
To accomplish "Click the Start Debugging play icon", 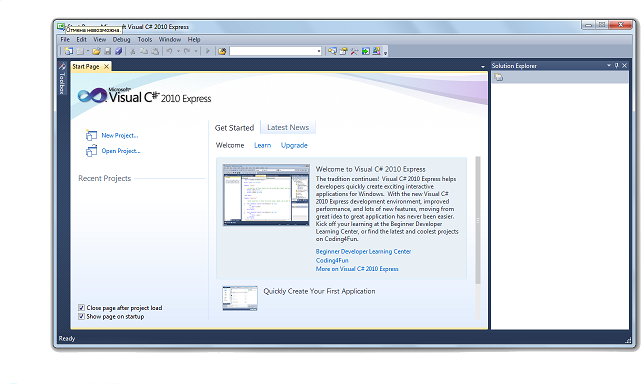I will (x=208, y=51).
